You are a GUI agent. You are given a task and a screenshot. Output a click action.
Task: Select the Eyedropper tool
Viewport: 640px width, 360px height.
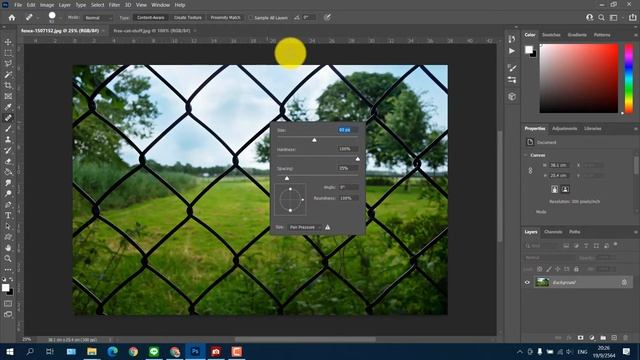coord(8,107)
